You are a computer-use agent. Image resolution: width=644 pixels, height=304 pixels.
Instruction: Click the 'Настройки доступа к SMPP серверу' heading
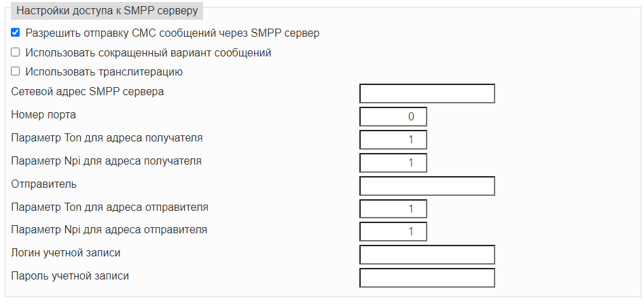[107, 11]
